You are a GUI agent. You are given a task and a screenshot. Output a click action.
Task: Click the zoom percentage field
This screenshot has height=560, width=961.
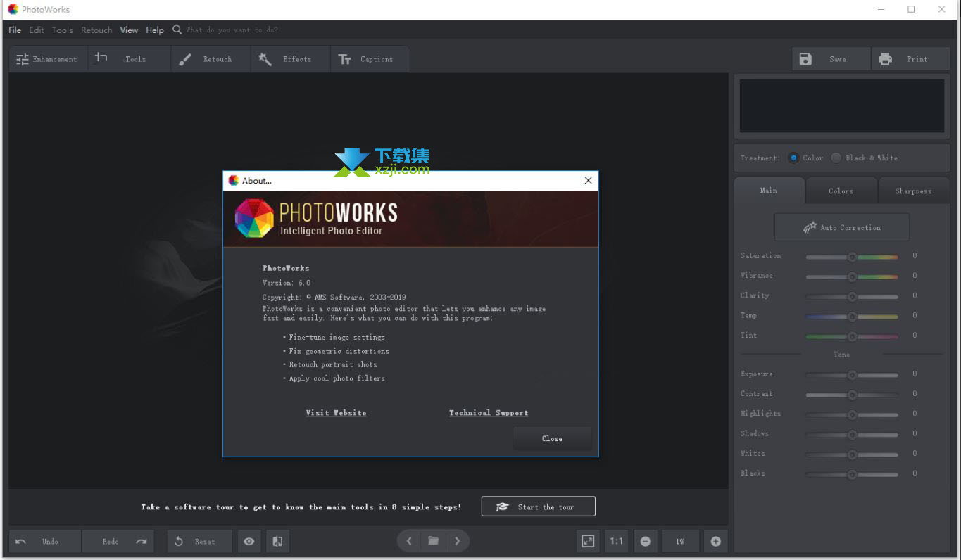pyautogui.click(x=680, y=541)
